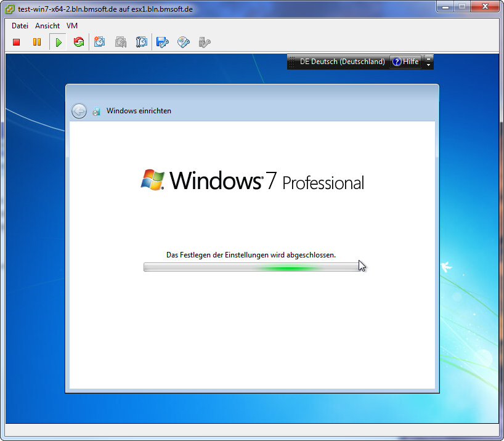
Task: Maximize the VM console window
Action: coord(462,7)
